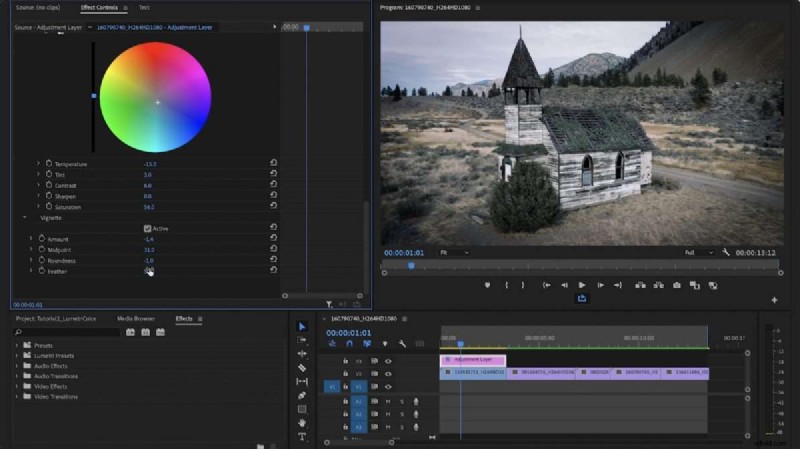Screen dimensions: 800x449
Task: Open the Button Editor plus icon
Action: tap(774, 300)
